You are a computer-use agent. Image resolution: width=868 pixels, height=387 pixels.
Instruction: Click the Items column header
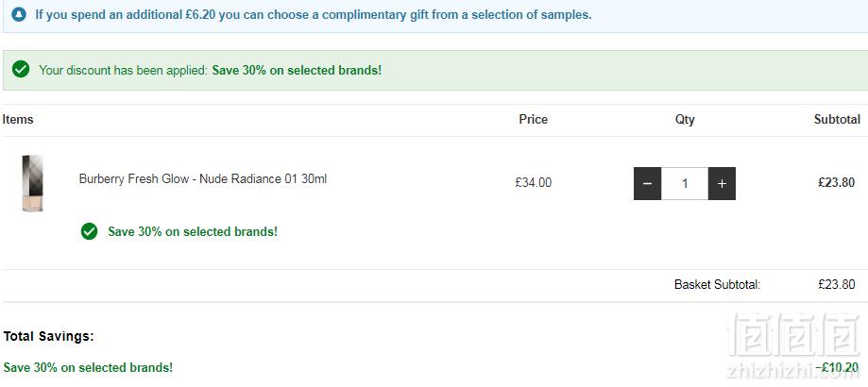click(18, 120)
